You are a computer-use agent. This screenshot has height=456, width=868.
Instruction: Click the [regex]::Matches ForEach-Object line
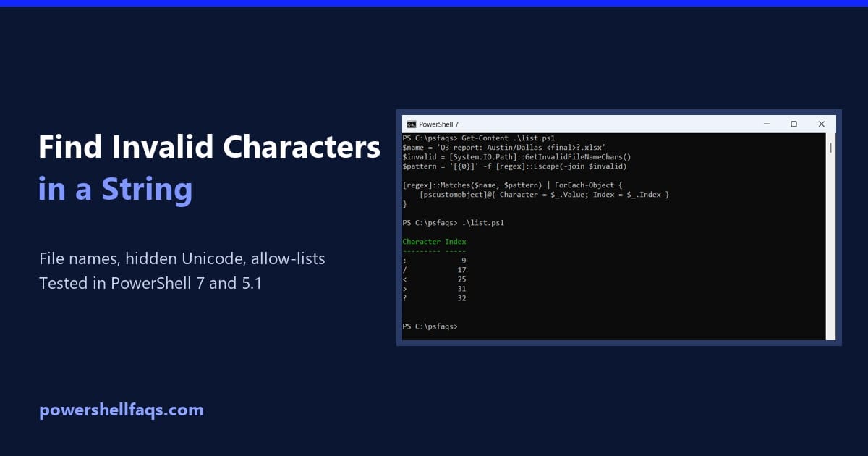pyautogui.click(x=512, y=185)
